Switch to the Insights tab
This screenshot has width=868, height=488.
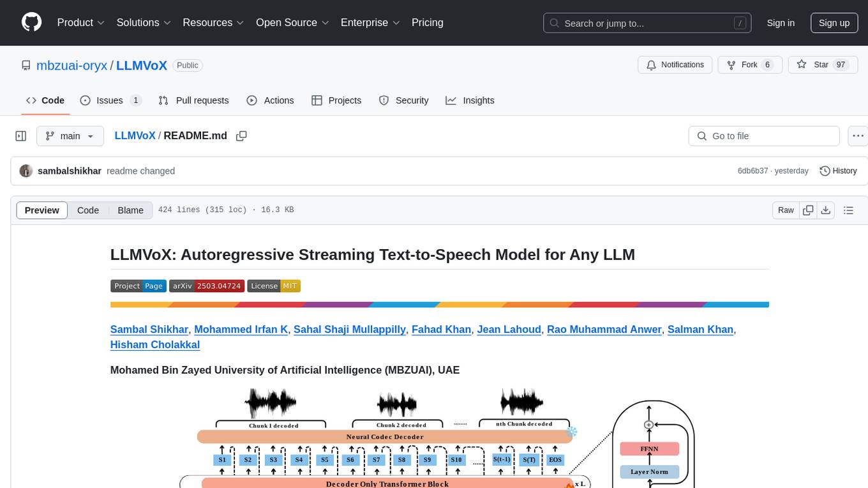(x=470, y=100)
